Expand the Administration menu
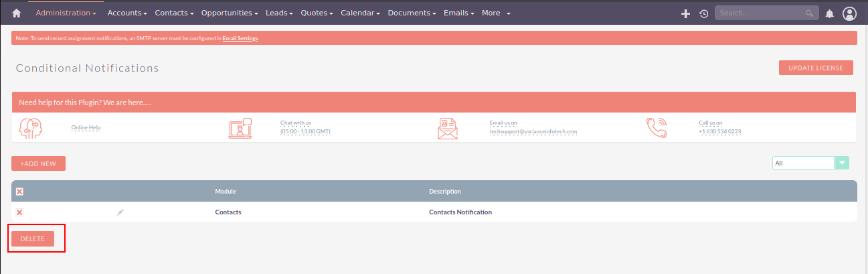The height and width of the screenshot is (274, 868). 66,13
